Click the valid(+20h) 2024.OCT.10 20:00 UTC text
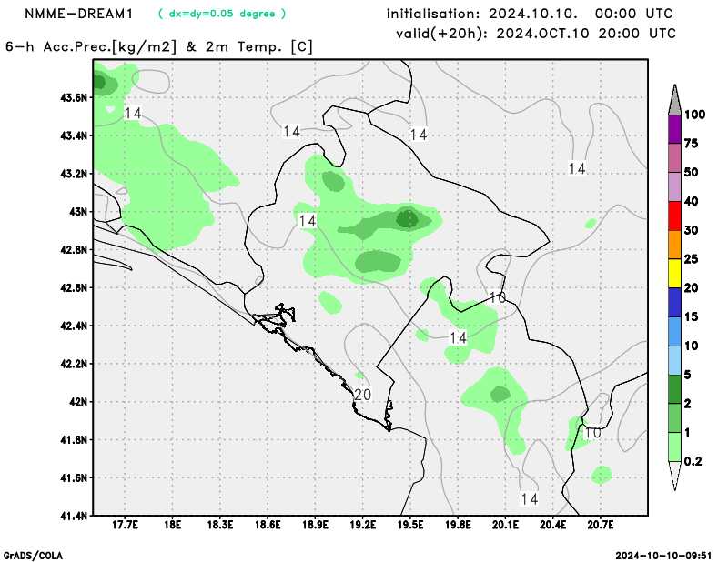Screen dimensions: 728x562 point(535,34)
